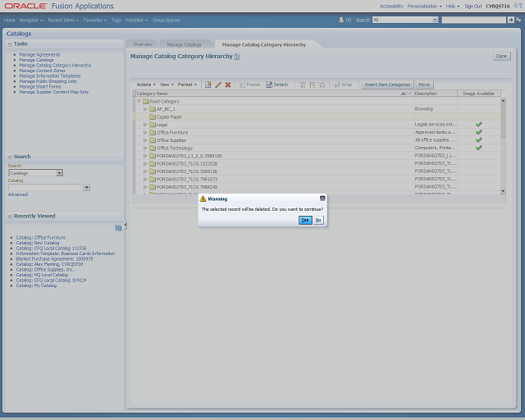525x420 pixels.
Task: Click the first hierarchy expand-all icon after Detach
Action: (303, 85)
